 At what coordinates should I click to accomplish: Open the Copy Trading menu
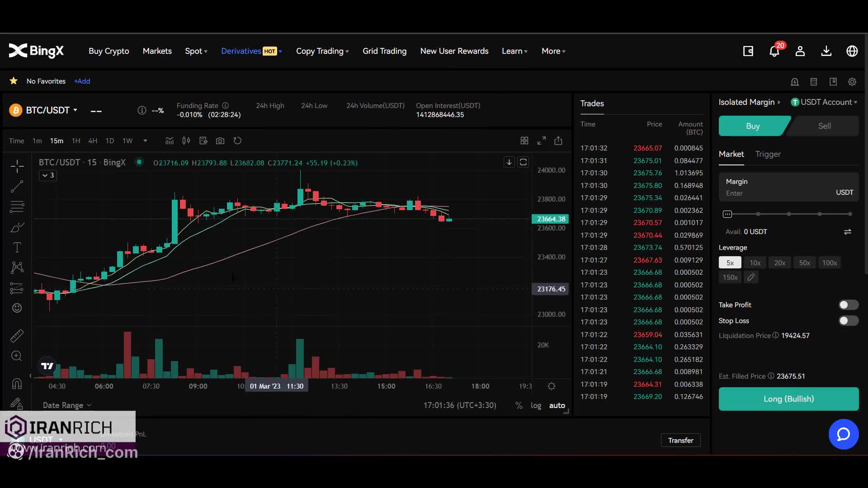click(x=322, y=52)
